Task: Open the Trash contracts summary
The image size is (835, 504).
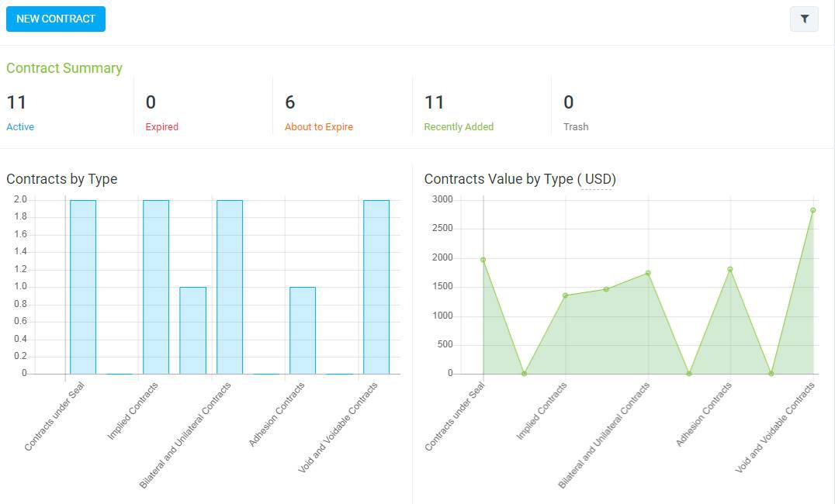Action: click(x=576, y=126)
